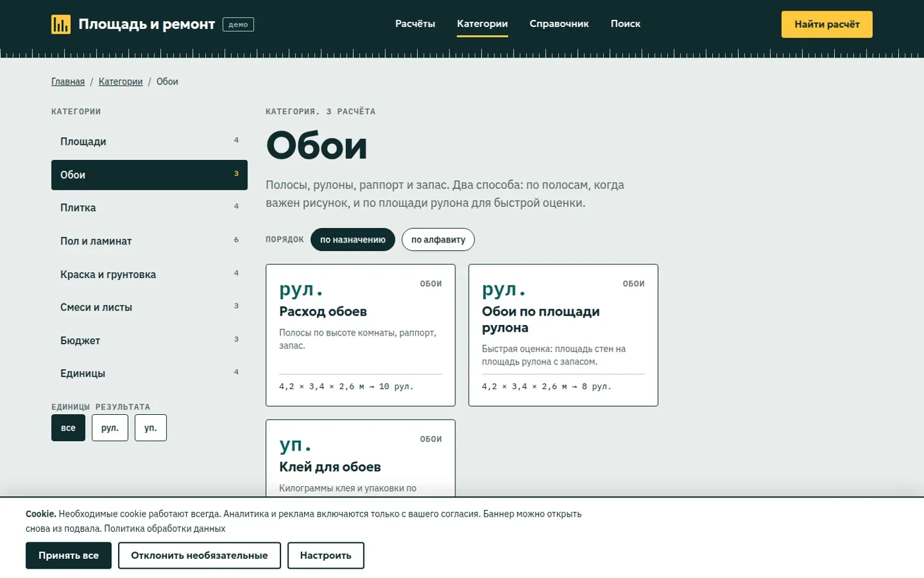Select the Площади category in sidebar
The height and width of the screenshot is (578, 924).
pyautogui.click(x=149, y=141)
